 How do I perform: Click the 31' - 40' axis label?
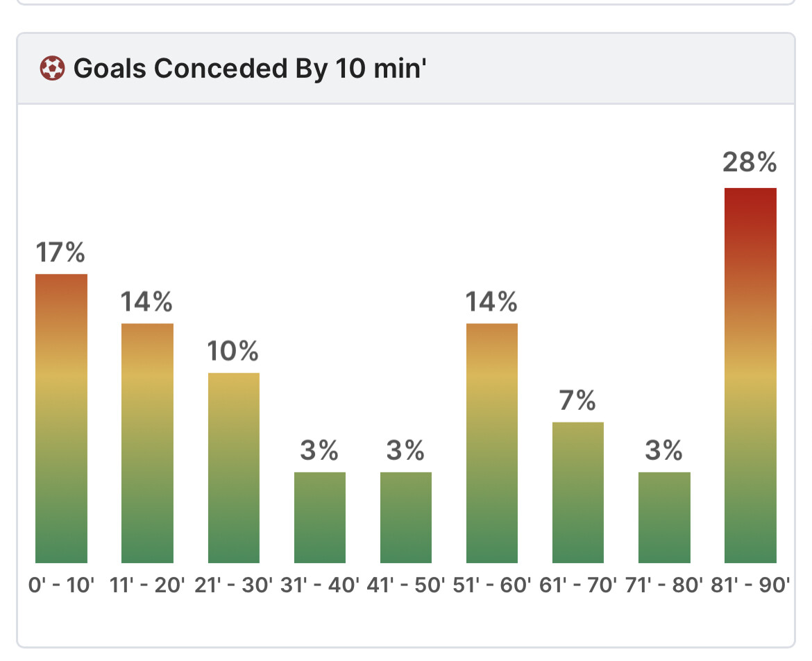[319, 585]
